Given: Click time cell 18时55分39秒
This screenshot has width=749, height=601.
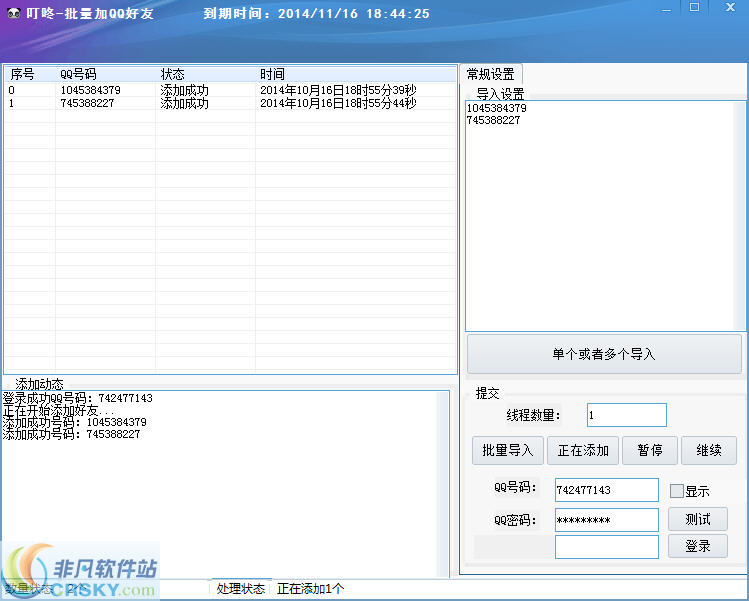Looking at the screenshot, I should [338, 90].
